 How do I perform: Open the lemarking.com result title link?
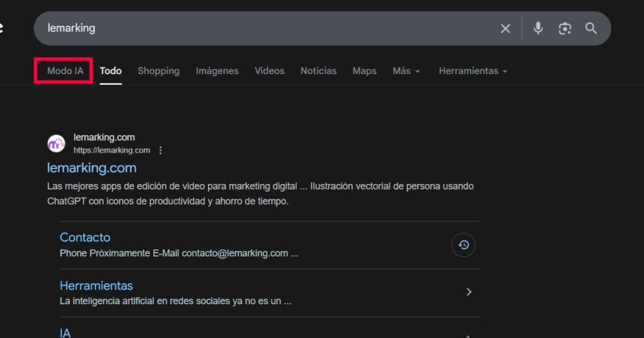[x=92, y=168]
